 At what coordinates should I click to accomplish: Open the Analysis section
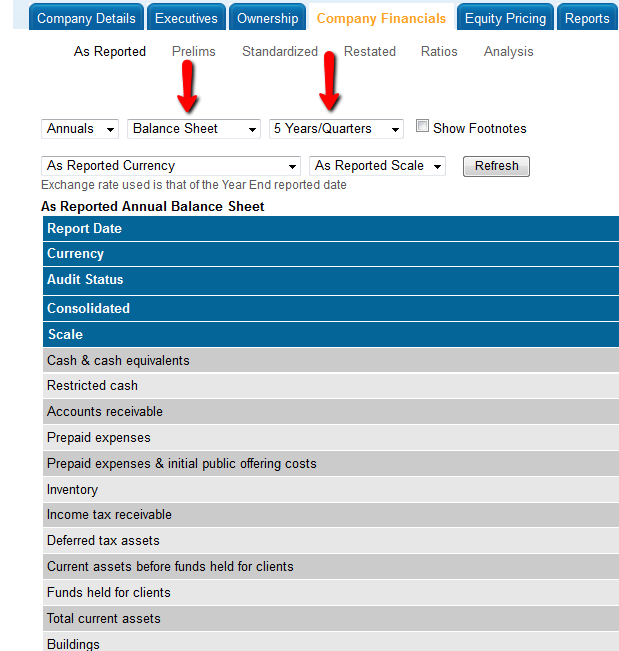pyautogui.click(x=508, y=51)
